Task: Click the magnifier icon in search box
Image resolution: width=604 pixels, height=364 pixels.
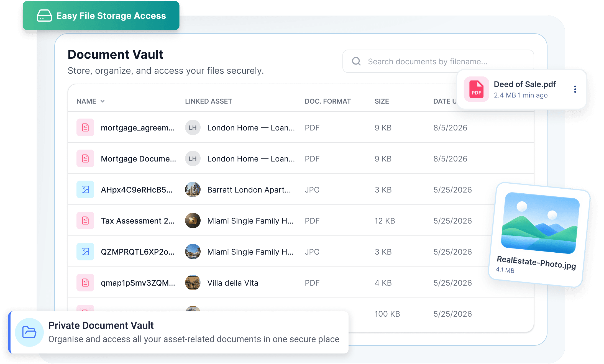Action: click(x=356, y=61)
